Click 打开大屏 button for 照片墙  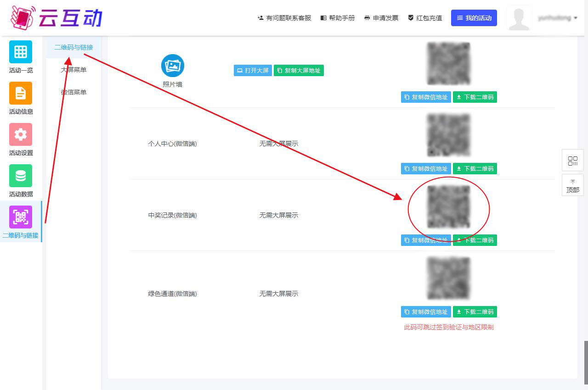point(253,71)
